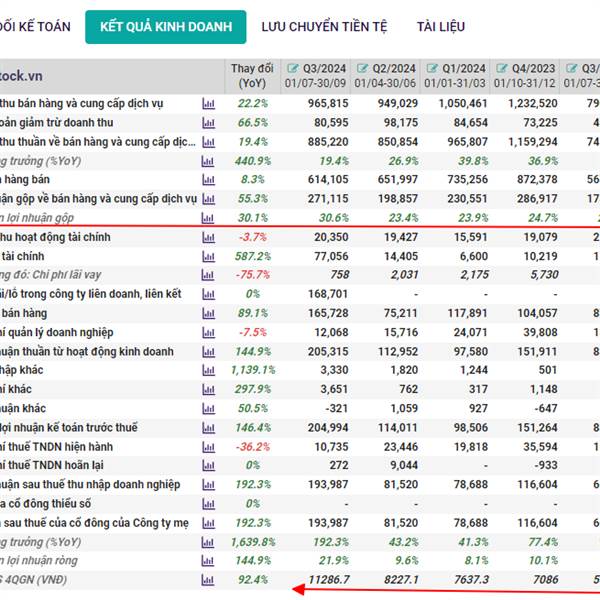The width and height of the screenshot is (600, 600).
Task: Open chart icon for thuần từ hoạt động kinh doanh row
Action: click(208, 352)
